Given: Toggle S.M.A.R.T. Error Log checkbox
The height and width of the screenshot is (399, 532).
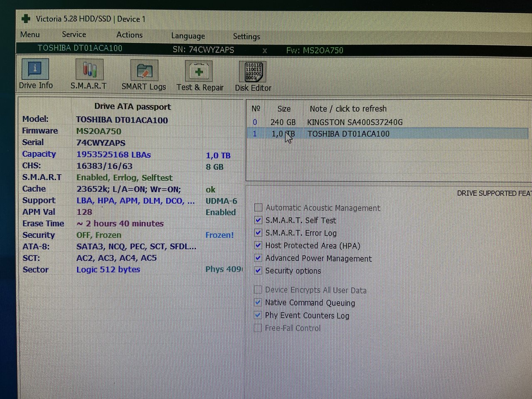Looking at the screenshot, I should click(x=258, y=233).
